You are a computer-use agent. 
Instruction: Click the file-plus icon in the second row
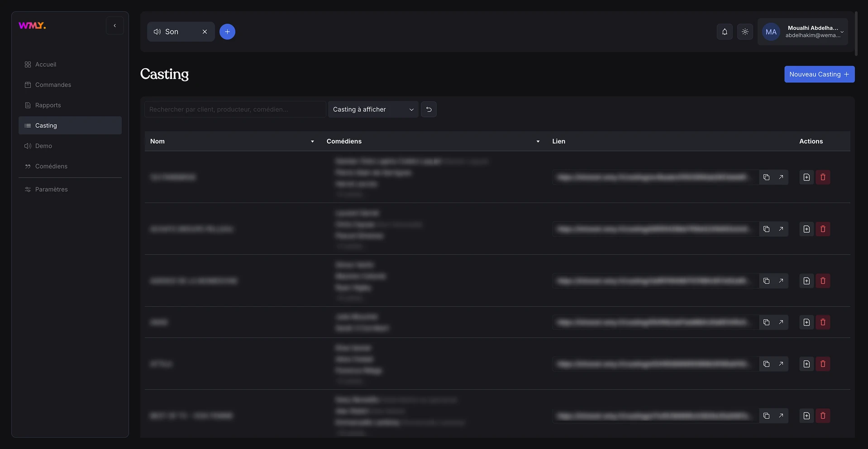click(806, 229)
